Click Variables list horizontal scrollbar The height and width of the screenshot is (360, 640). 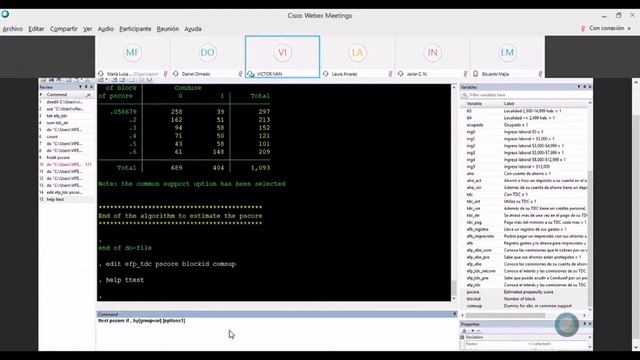[x=505, y=315]
